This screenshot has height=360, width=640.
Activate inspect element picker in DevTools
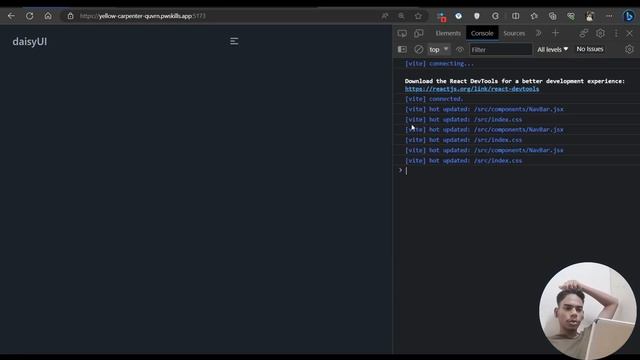click(x=402, y=33)
